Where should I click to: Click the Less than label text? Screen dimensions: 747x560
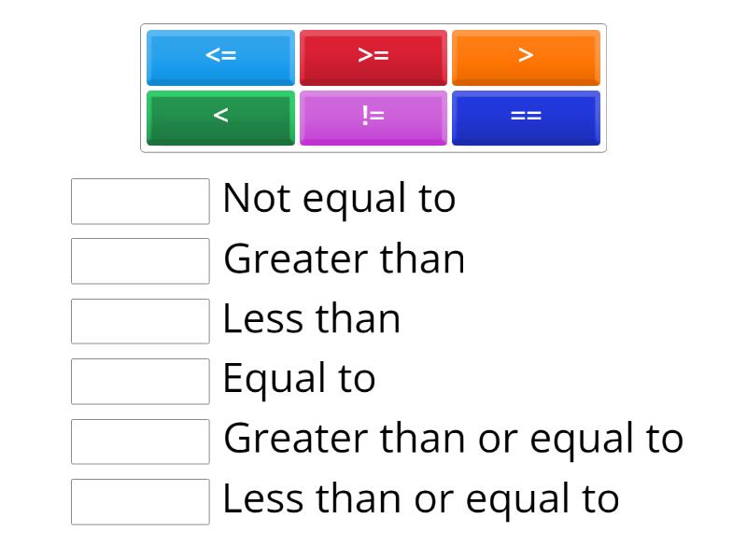point(311,319)
